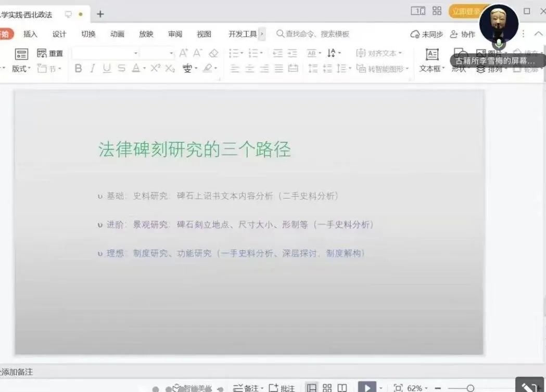546x392 pixels.
Task: Adjust the zoom slider handle
Action: (470, 388)
